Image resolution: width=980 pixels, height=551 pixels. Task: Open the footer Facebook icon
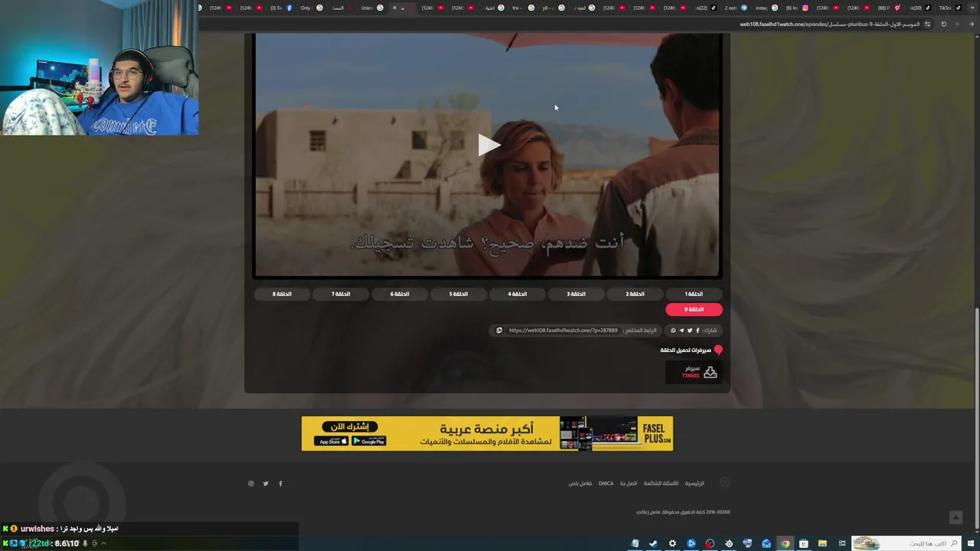tap(280, 484)
